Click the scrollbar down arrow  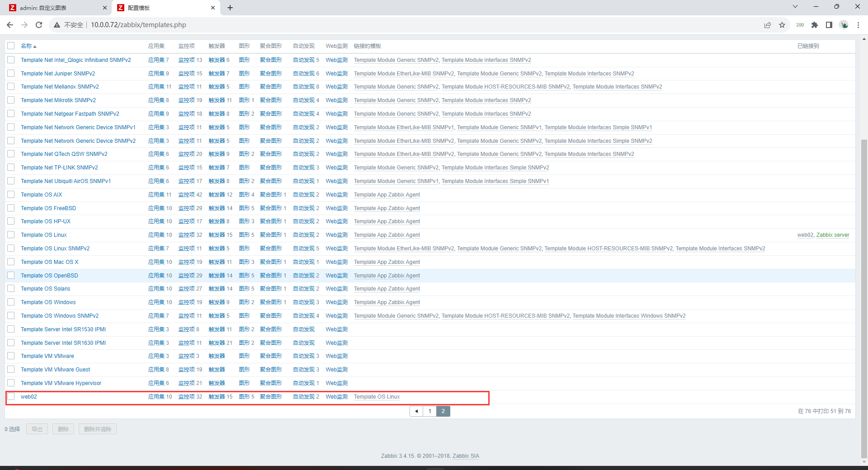(x=864, y=462)
